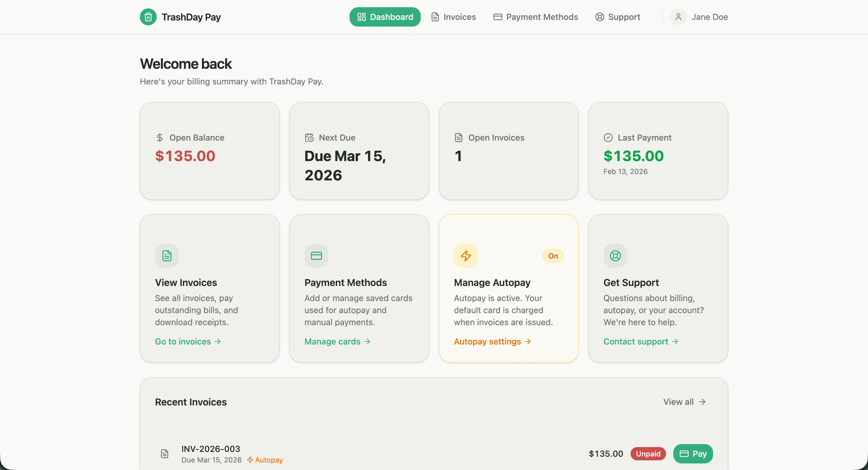
Task: Click the document icon on Open Invoices card
Action: coord(458,137)
